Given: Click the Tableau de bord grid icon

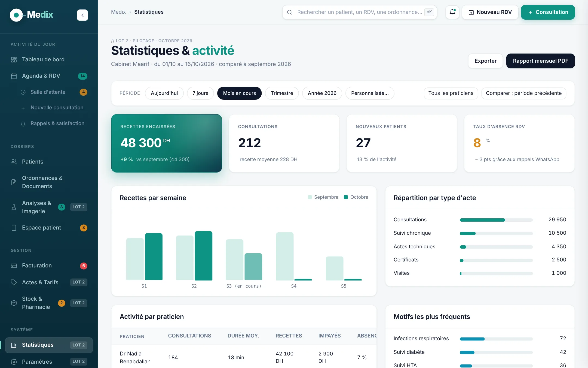Looking at the screenshot, I should (x=14, y=60).
